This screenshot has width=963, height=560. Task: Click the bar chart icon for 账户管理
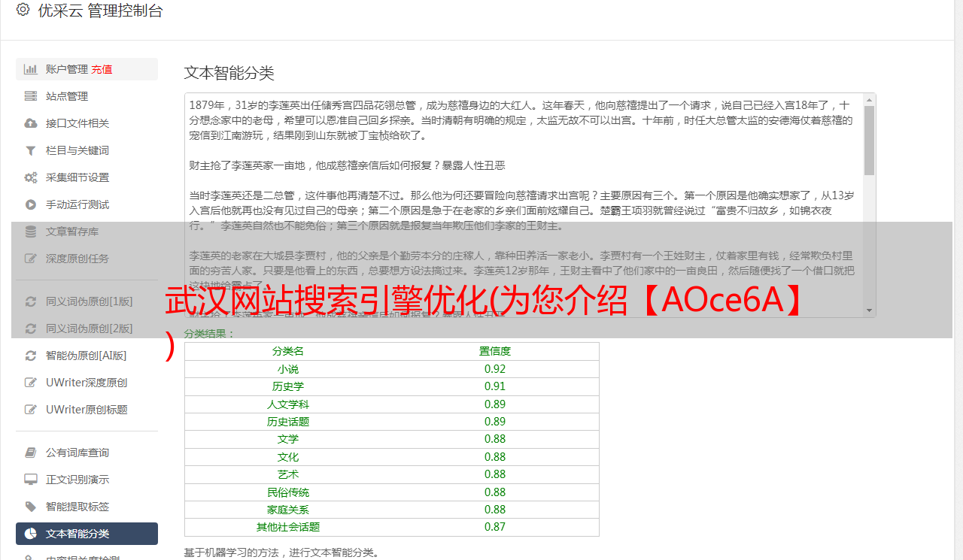coord(30,69)
